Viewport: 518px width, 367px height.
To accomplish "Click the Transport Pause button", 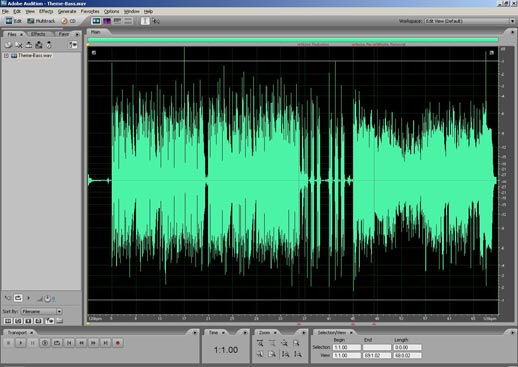I will coord(33,343).
